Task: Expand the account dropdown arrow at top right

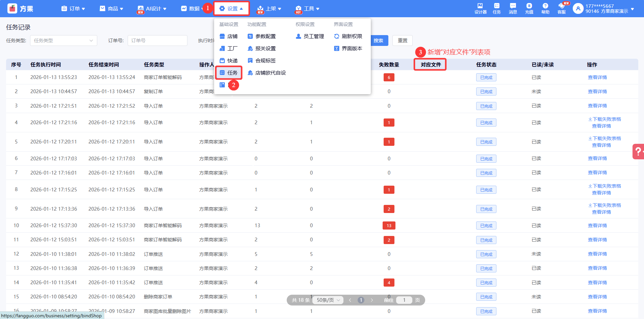Action: (x=633, y=9)
